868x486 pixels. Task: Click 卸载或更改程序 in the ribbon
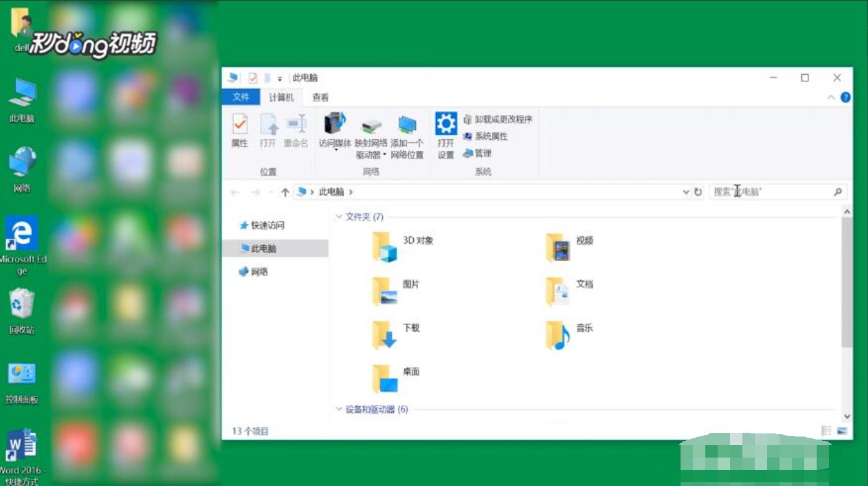(498, 119)
